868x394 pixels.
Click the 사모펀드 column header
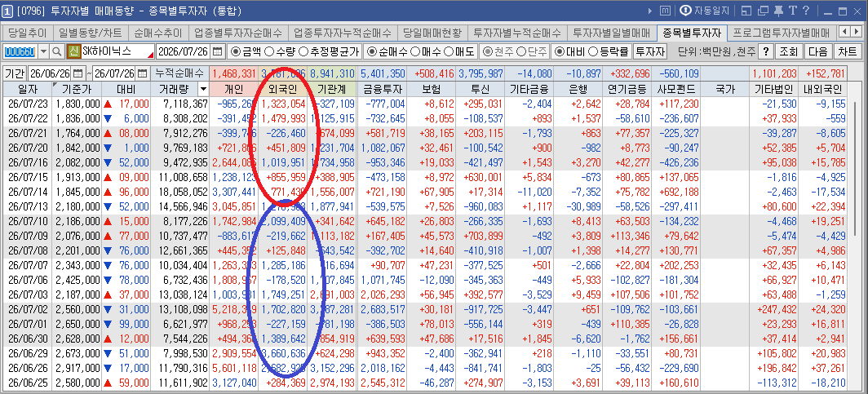coord(675,89)
